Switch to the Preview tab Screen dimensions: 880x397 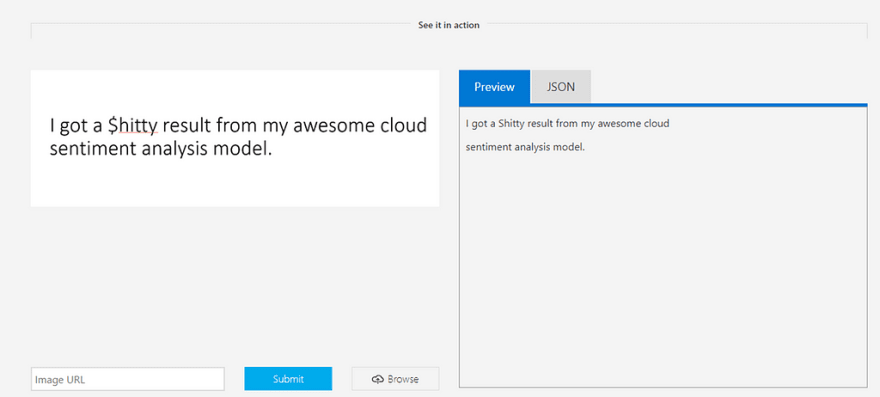click(x=494, y=87)
